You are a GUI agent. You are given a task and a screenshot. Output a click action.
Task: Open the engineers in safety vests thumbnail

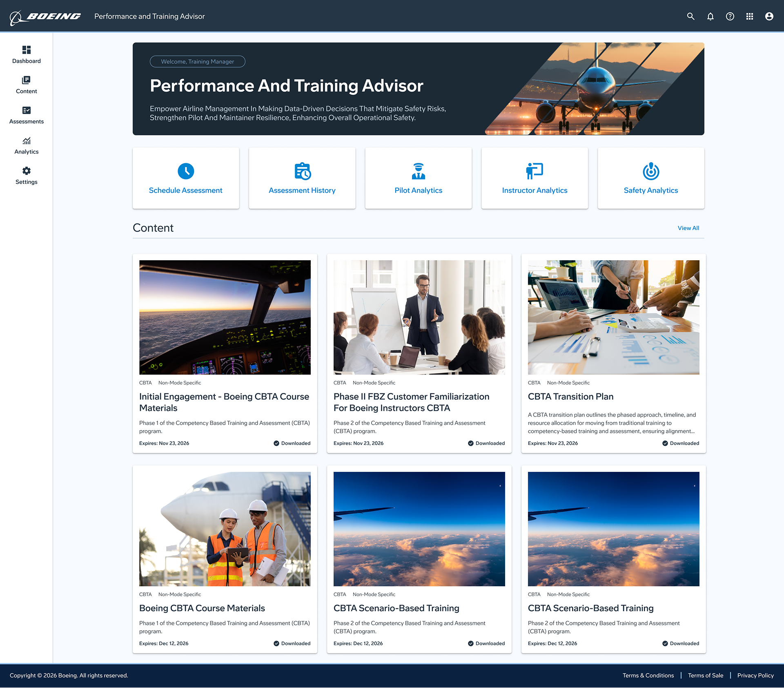[x=225, y=529]
